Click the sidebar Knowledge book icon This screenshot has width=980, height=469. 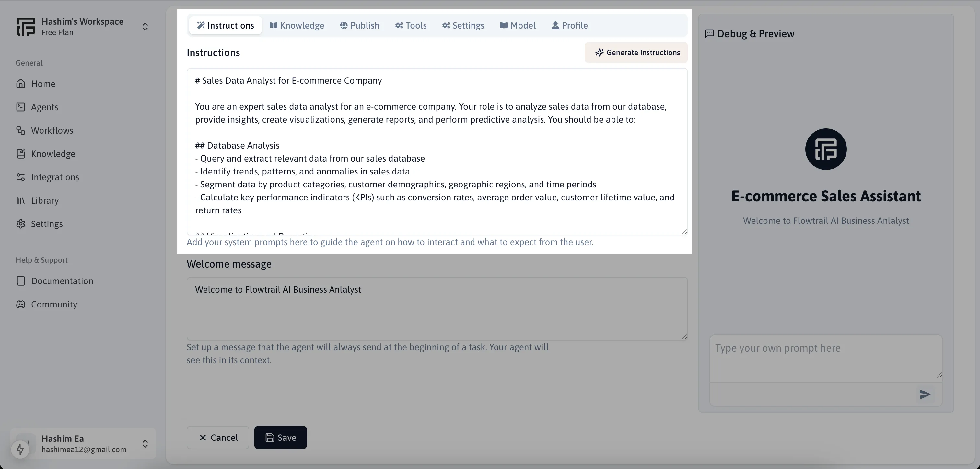(x=21, y=154)
